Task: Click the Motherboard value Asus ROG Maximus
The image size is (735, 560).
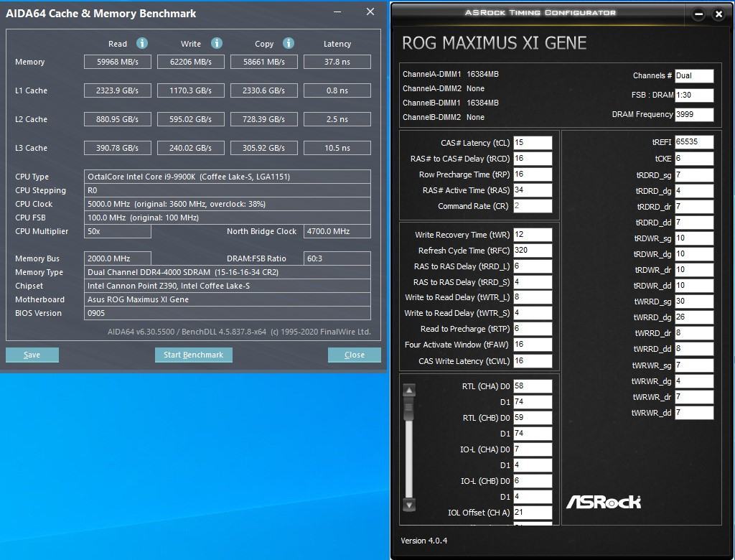Action: (228, 299)
